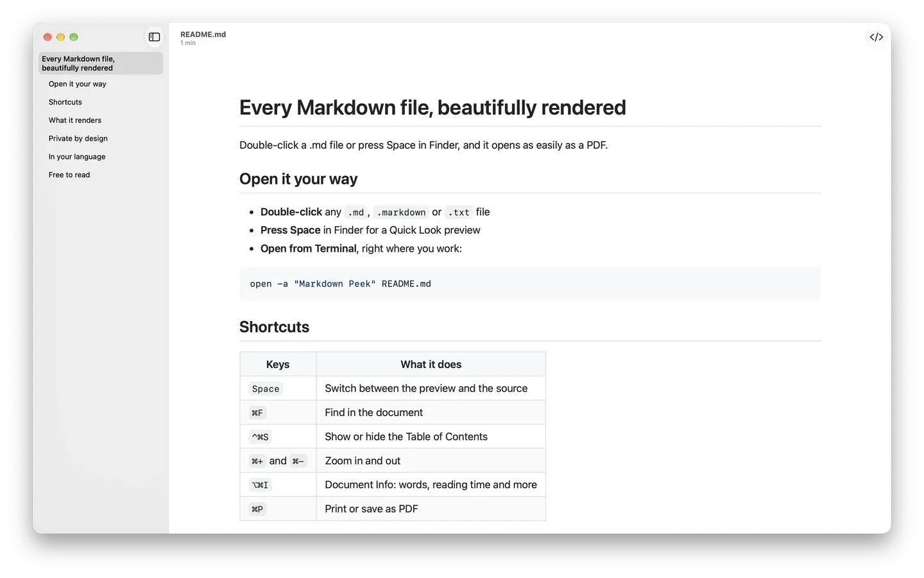Go to Shortcuts in table of contents
This screenshot has height=578, width=924.
(65, 102)
